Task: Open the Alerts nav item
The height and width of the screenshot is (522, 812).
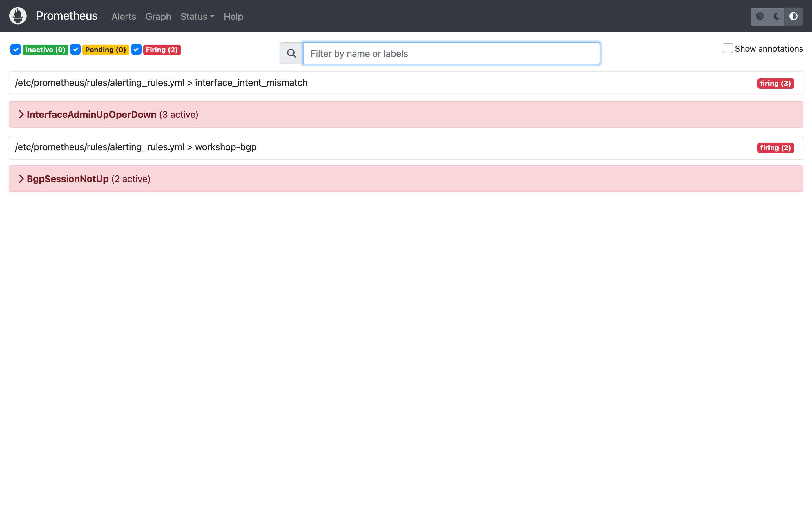Action: point(124,16)
